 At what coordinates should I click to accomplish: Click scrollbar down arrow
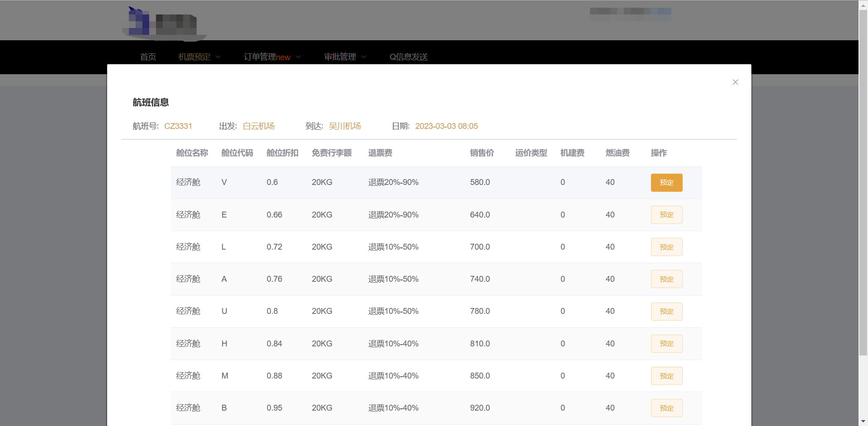coord(863,421)
